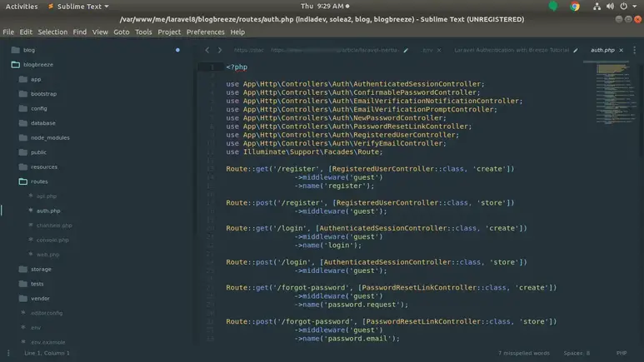
Task: Click the blogbreeze folder icon in sidebar
Action: (x=15, y=64)
